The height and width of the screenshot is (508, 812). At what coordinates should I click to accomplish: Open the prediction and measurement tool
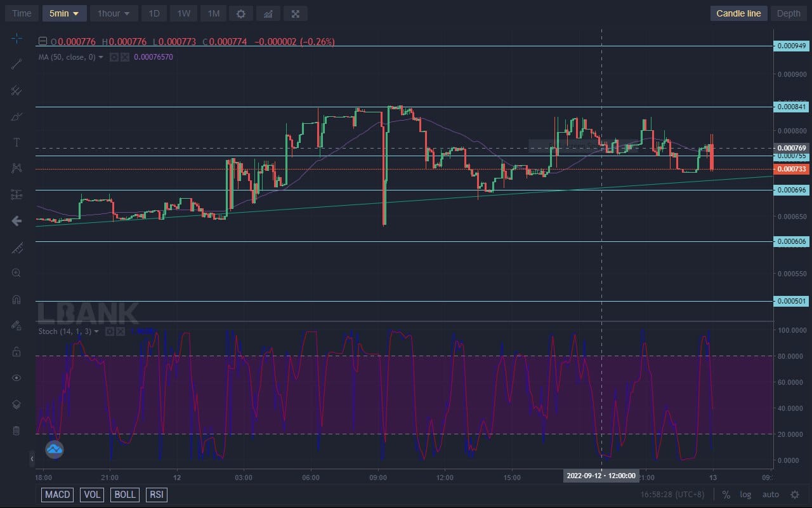(16, 194)
